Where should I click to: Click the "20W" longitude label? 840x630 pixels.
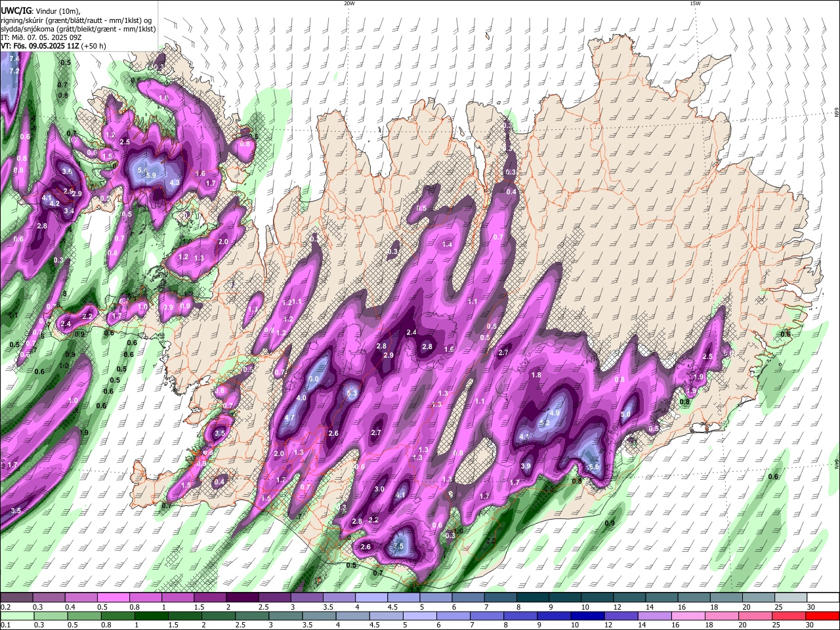tap(349, 3)
